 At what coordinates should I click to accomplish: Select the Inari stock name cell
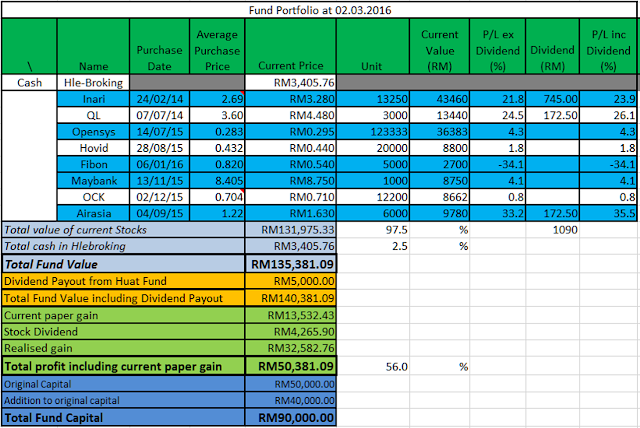93,99
